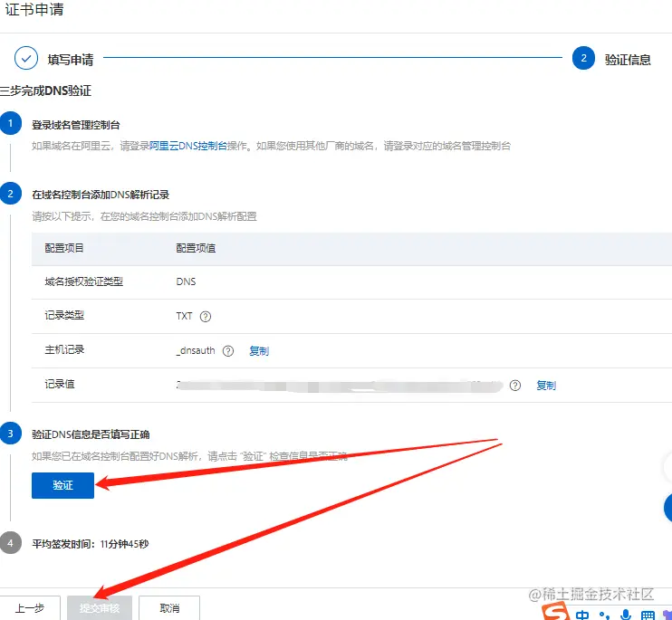This screenshot has width=672, height=620.
Task: Cancel with the 取消 button
Action: click(169, 608)
